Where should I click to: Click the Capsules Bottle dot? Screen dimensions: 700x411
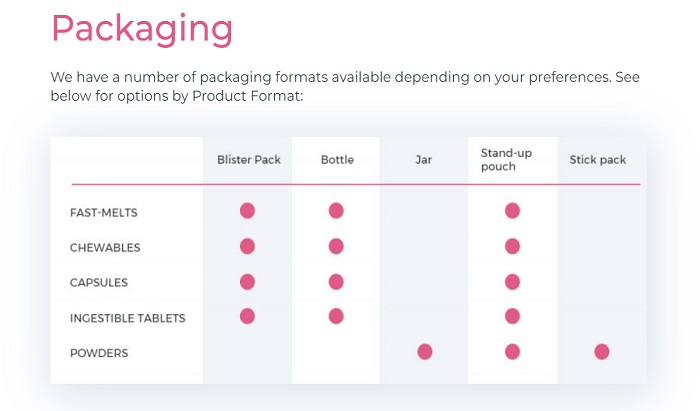point(336,282)
